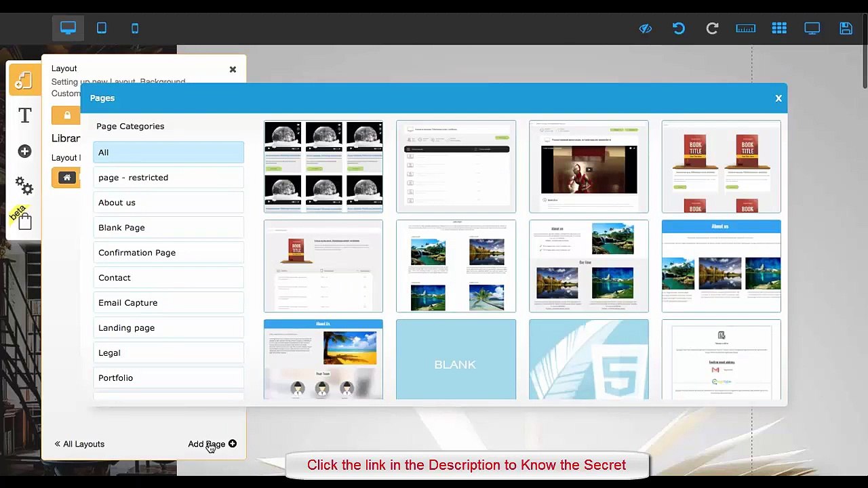Click the add element plus icon

click(24, 151)
